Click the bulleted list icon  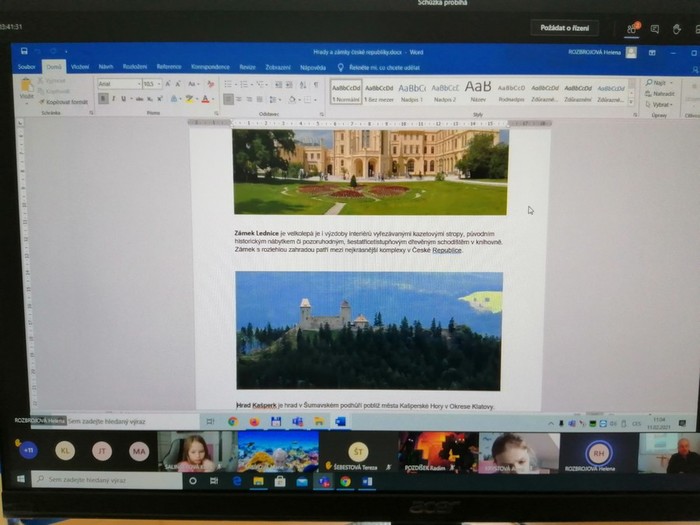point(229,84)
